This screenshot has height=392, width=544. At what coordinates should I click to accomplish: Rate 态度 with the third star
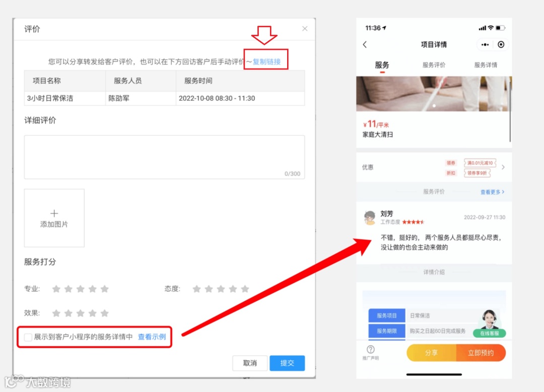click(x=221, y=289)
